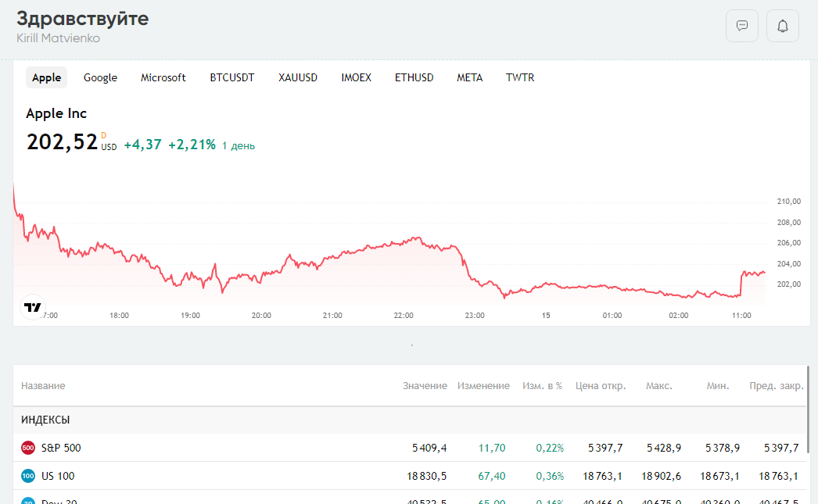
Task: Open the notifications bell icon
Action: click(x=783, y=26)
